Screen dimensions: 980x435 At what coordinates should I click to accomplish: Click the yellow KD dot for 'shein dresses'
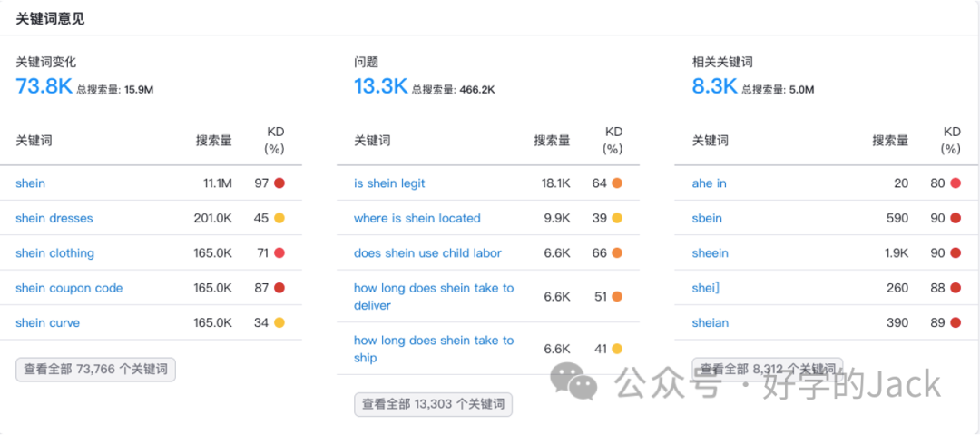pos(279,219)
